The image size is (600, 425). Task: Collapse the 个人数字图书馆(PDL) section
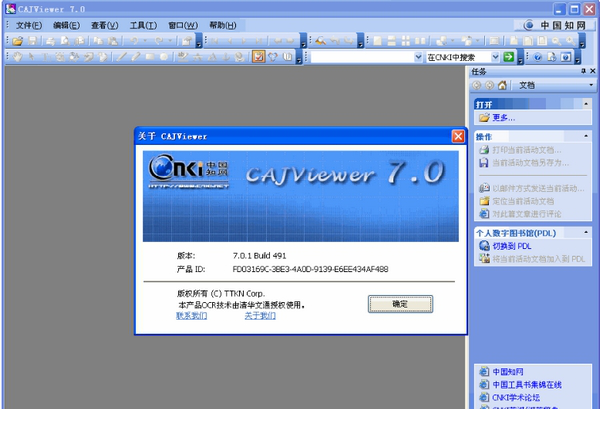coord(586,232)
